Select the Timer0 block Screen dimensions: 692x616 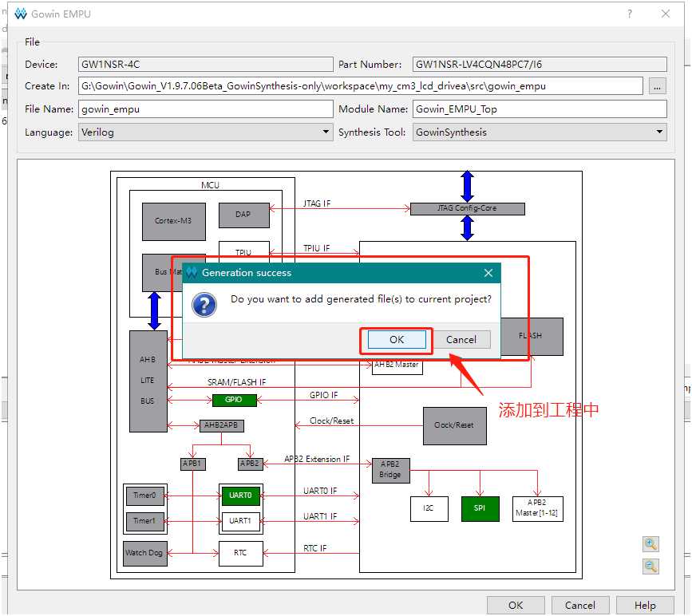pos(145,496)
